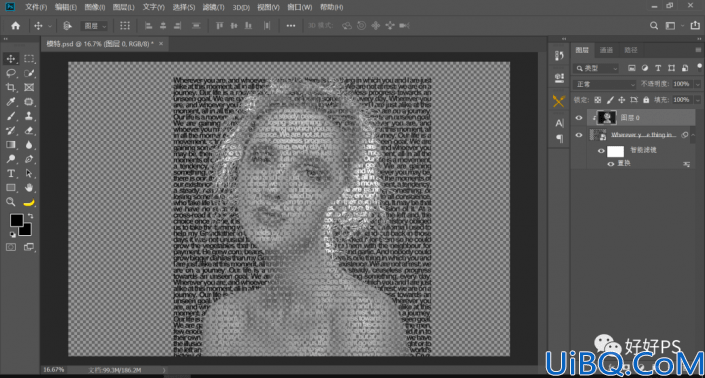705x378 pixels.
Task: Open blend mode 正常 dropdown
Action: [x=604, y=84]
